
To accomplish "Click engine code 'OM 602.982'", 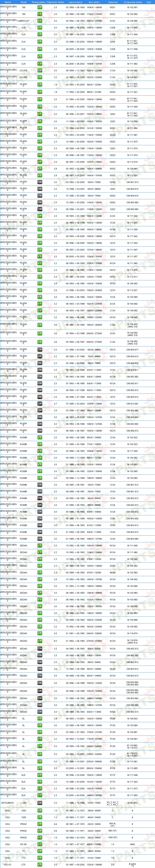I will (132, 410).
